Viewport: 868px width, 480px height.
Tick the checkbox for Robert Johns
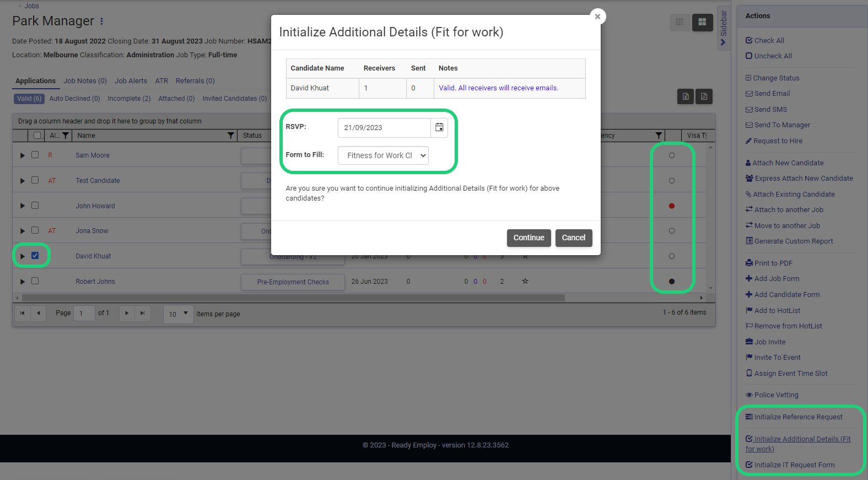[35, 281]
